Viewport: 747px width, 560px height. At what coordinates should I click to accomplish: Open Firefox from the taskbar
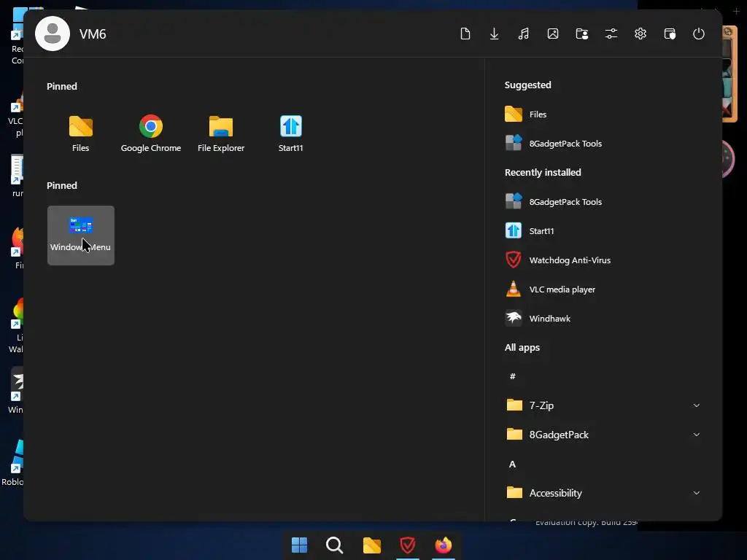click(443, 545)
